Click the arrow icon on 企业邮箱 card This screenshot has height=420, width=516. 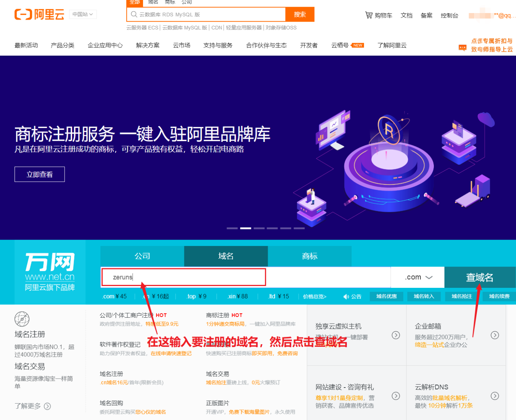495,335
